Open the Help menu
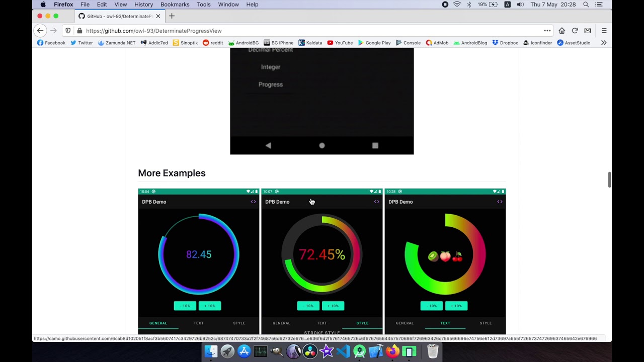This screenshot has height=362, width=644. (x=252, y=5)
